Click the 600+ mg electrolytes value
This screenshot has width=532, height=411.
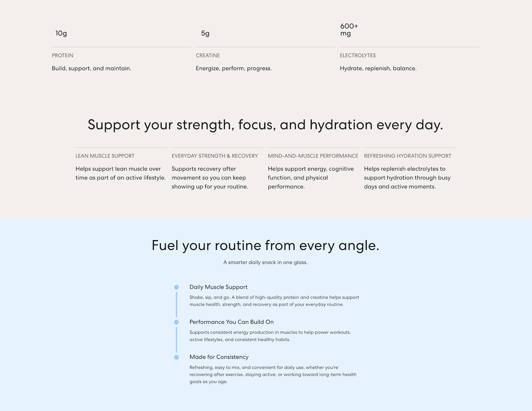click(349, 30)
